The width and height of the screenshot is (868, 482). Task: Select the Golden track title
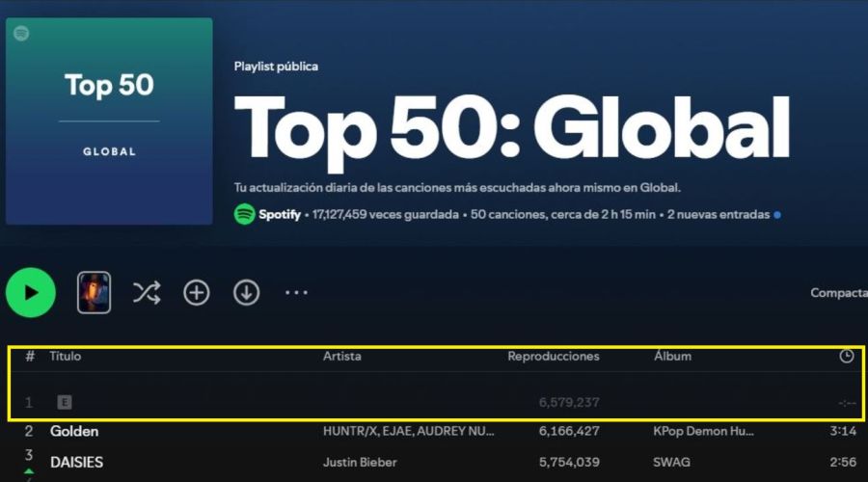(74, 431)
